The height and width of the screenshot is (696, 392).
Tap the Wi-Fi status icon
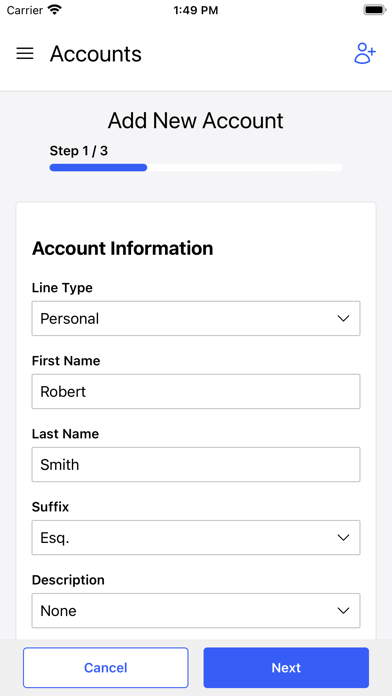(x=55, y=9)
